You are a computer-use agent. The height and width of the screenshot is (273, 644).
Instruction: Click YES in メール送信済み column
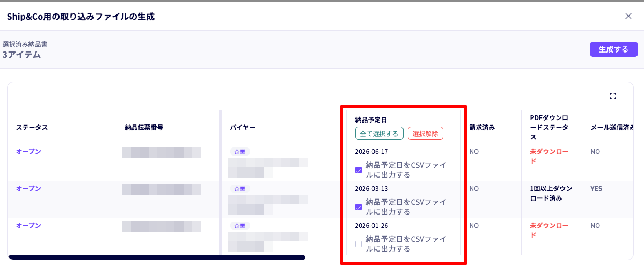596,189
